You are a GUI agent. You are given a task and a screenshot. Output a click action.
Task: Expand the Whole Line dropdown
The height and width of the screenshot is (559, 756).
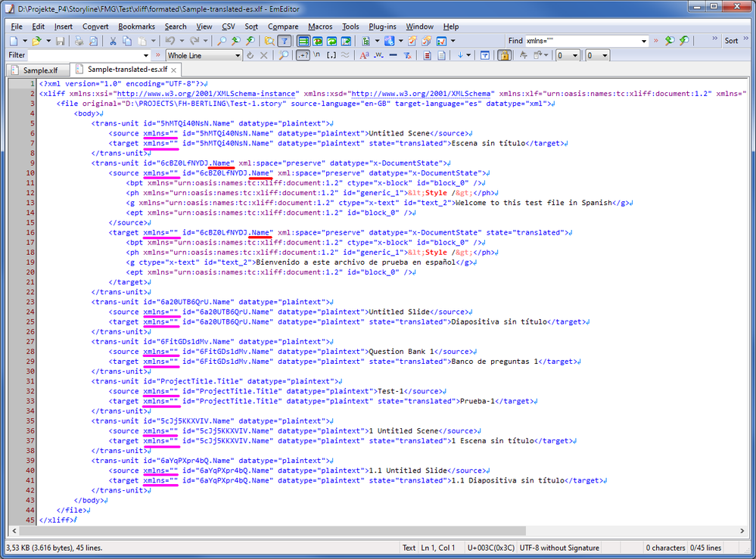pos(237,55)
